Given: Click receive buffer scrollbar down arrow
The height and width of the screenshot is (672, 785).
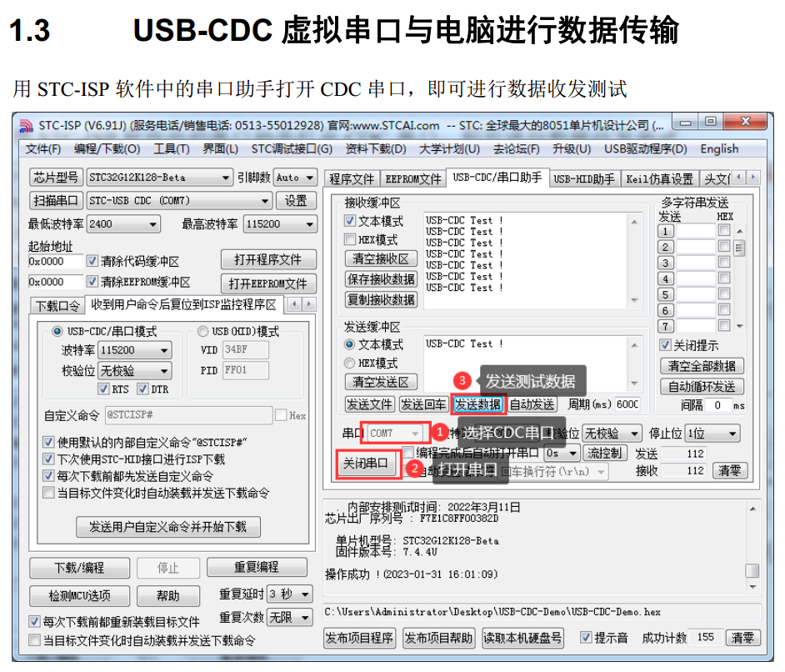Looking at the screenshot, I should (x=635, y=300).
